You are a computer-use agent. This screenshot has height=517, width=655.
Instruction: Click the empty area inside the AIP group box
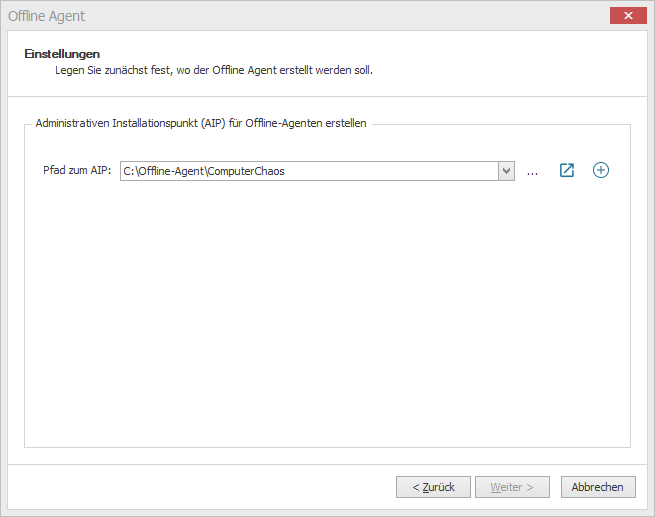327,320
